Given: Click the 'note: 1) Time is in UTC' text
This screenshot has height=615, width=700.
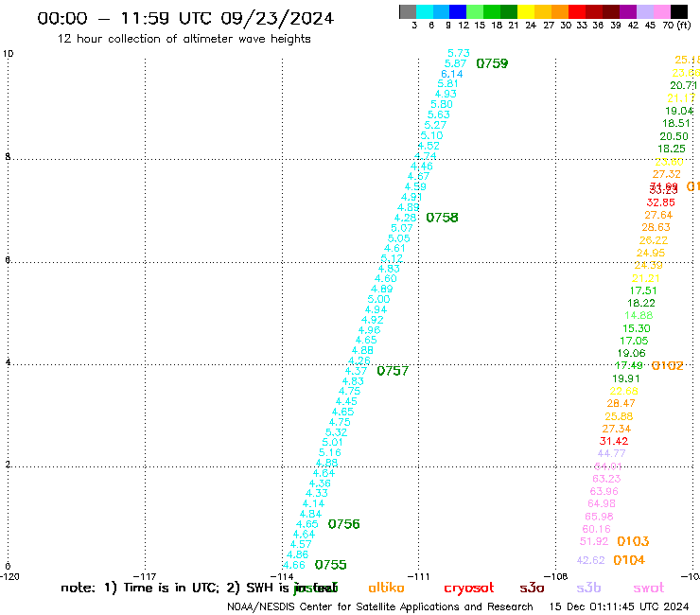Looking at the screenshot, I should click(140, 588).
